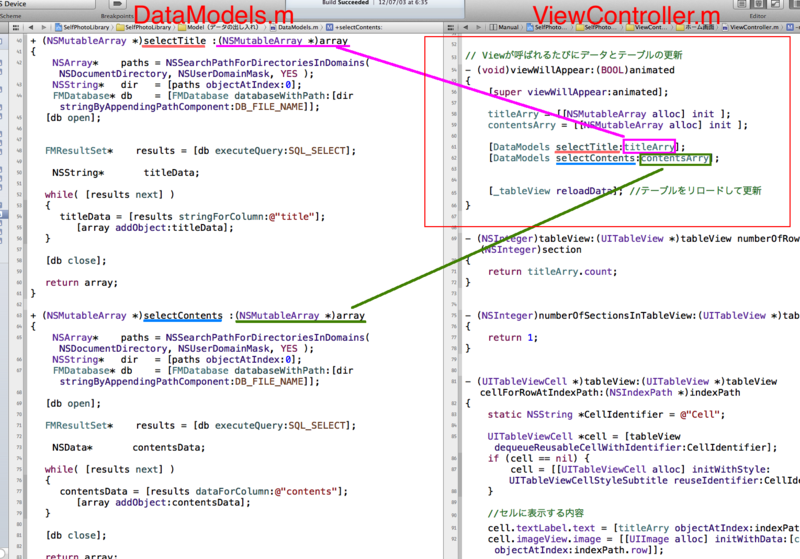
Task: Open SelfPhoto… project segment in right jump bar
Action: click(548, 27)
